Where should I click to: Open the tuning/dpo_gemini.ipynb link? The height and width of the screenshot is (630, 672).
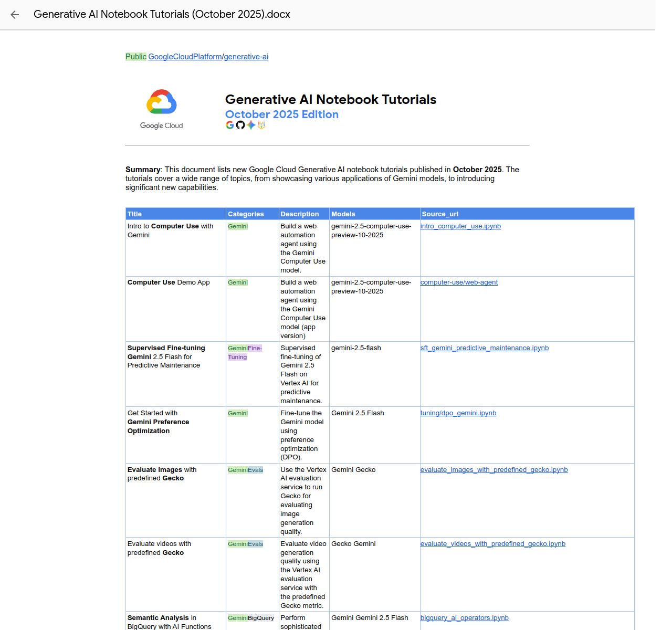458,413
